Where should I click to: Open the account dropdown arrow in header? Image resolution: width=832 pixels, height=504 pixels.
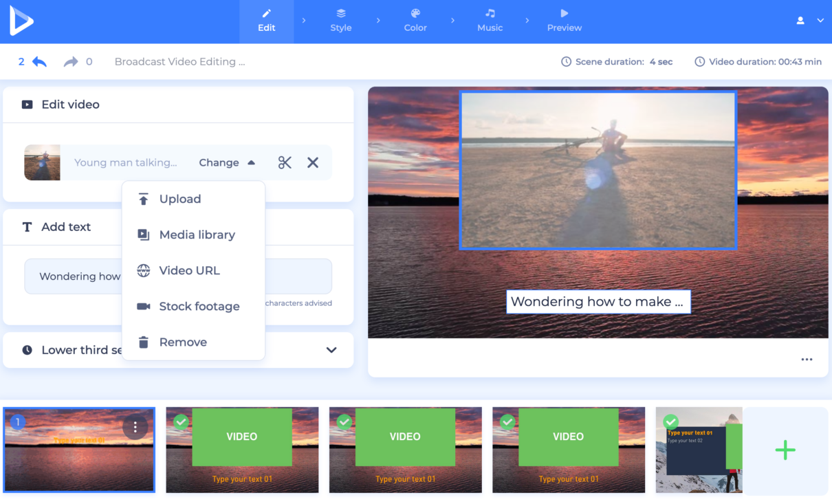pyautogui.click(x=820, y=21)
